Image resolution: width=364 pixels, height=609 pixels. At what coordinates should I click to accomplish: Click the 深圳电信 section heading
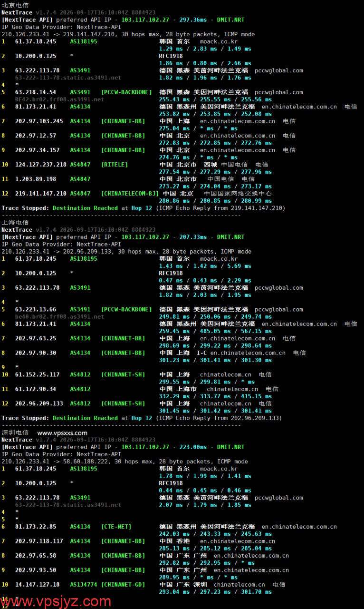tap(15, 432)
